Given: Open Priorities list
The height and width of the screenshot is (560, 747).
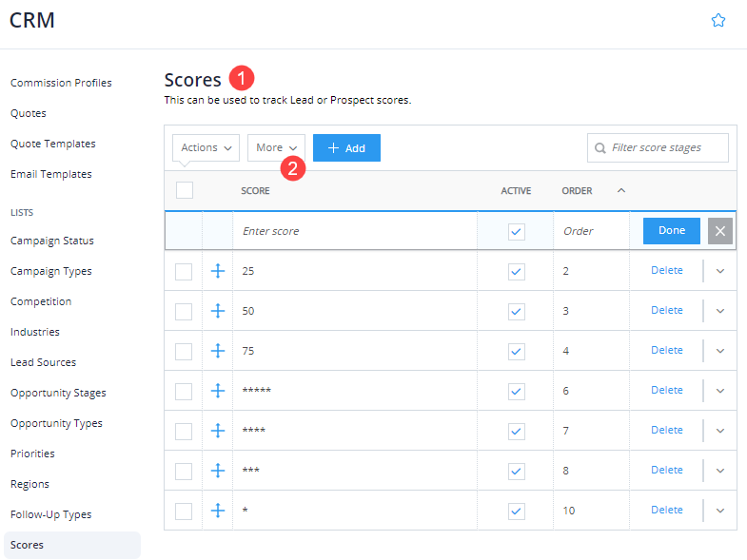Looking at the screenshot, I should 32,454.
